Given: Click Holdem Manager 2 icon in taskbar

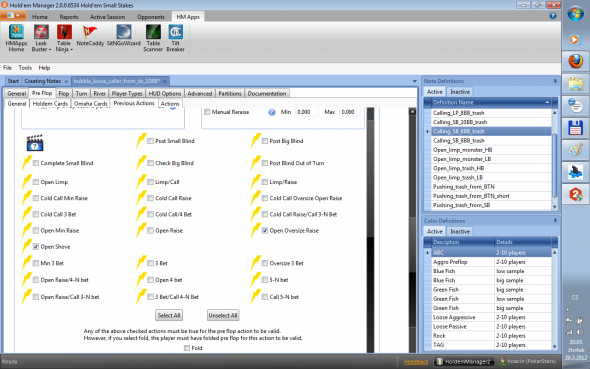Looking at the screenshot, I should [575, 194].
